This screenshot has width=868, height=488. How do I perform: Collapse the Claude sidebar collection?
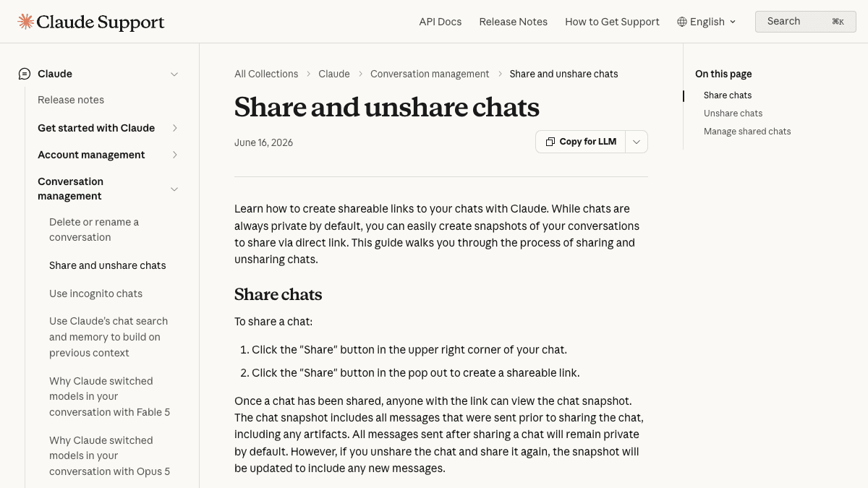174,74
